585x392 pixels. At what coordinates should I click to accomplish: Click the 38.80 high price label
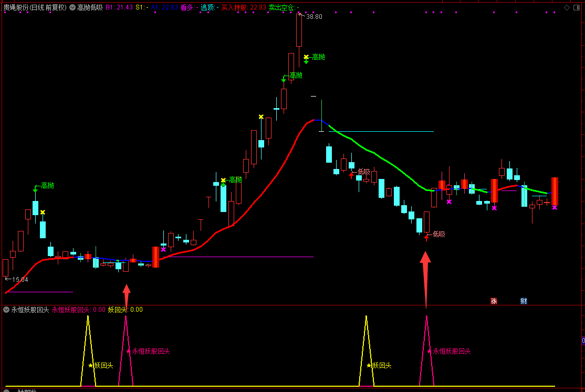pyautogui.click(x=314, y=17)
